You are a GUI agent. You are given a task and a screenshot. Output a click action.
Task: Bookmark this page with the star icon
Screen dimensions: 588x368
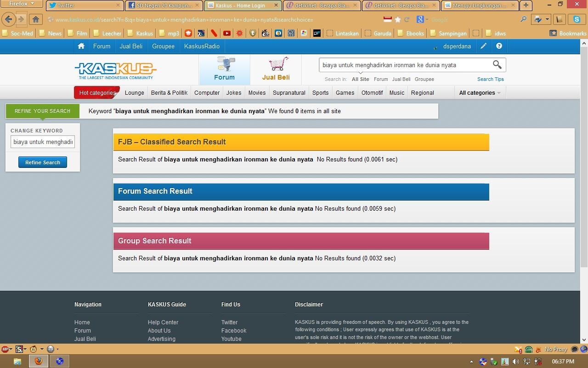tap(398, 20)
